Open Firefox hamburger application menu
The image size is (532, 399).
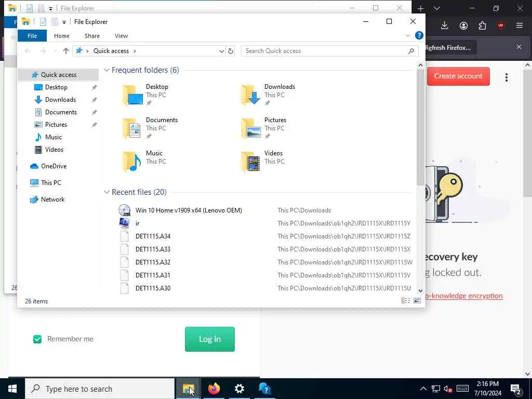coord(519,25)
